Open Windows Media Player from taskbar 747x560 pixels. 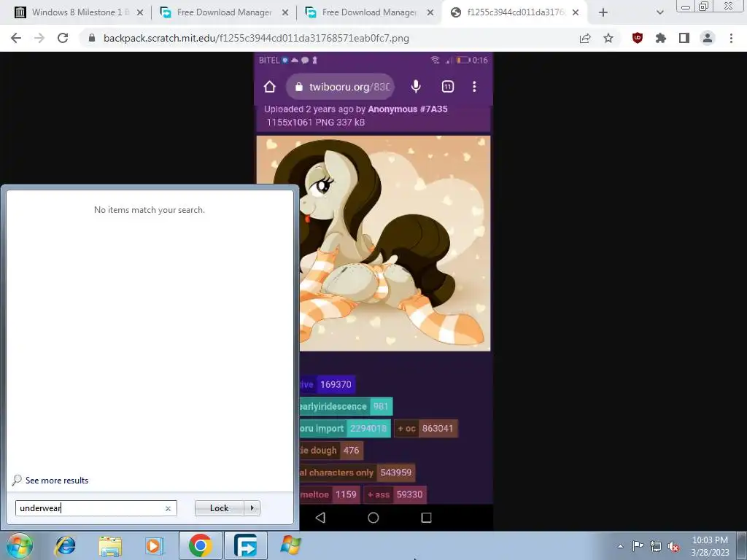155,545
